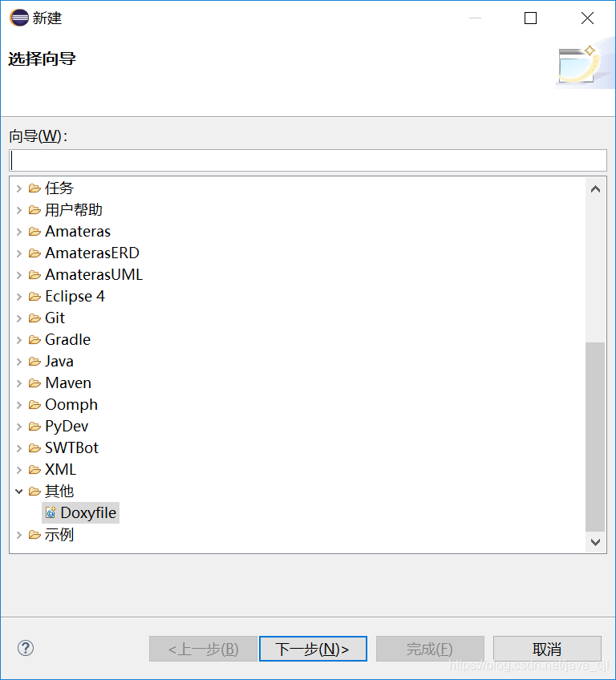Screen dimensions: 616x680
Task: Click the folder icon beside 任务
Action: click(34, 188)
